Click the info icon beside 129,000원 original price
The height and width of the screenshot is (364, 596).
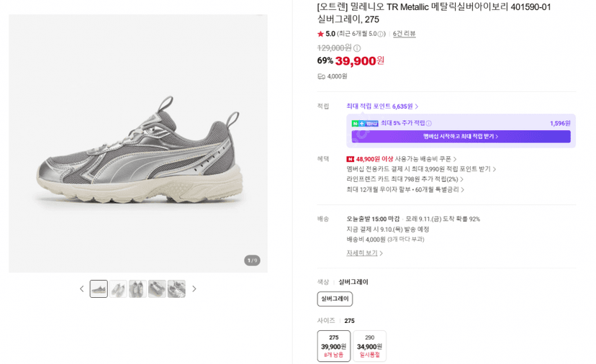click(x=357, y=48)
